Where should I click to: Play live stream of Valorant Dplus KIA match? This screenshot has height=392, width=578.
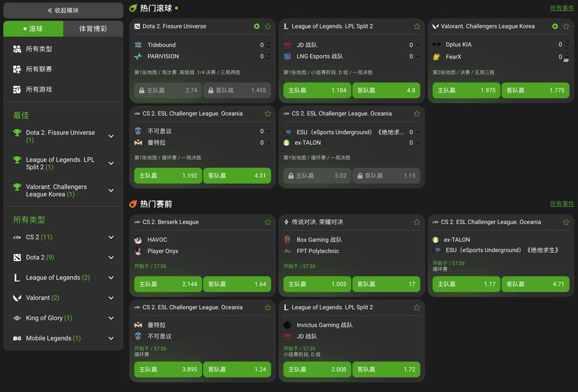pyautogui.click(x=555, y=27)
